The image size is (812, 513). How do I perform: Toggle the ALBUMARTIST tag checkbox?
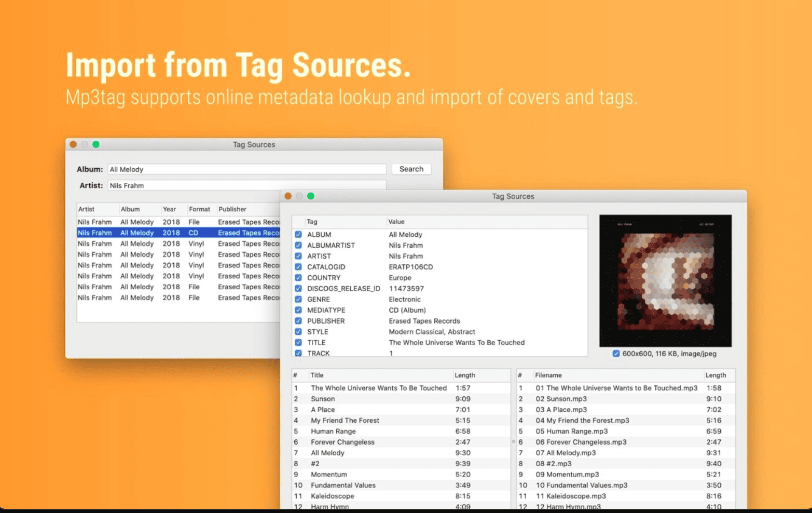pos(298,246)
